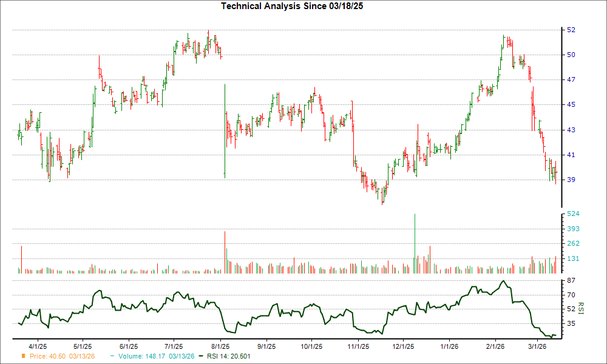Select the cyan Volume legend dash icon
607x364 pixels.
111,357
